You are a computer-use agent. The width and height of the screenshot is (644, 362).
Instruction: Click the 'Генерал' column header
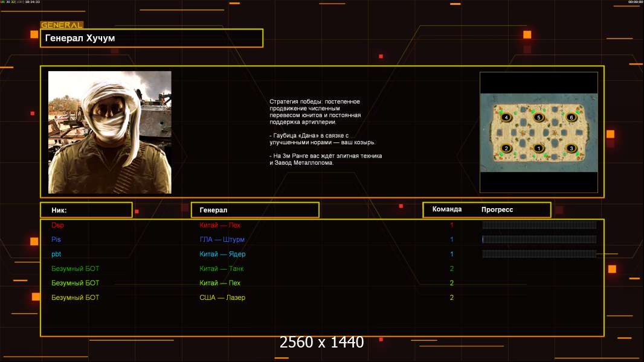click(x=255, y=210)
